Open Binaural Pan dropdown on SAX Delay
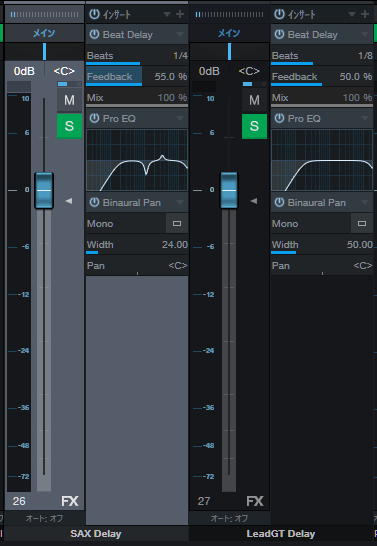The height and width of the screenshot is (546, 377). click(180, 202)
